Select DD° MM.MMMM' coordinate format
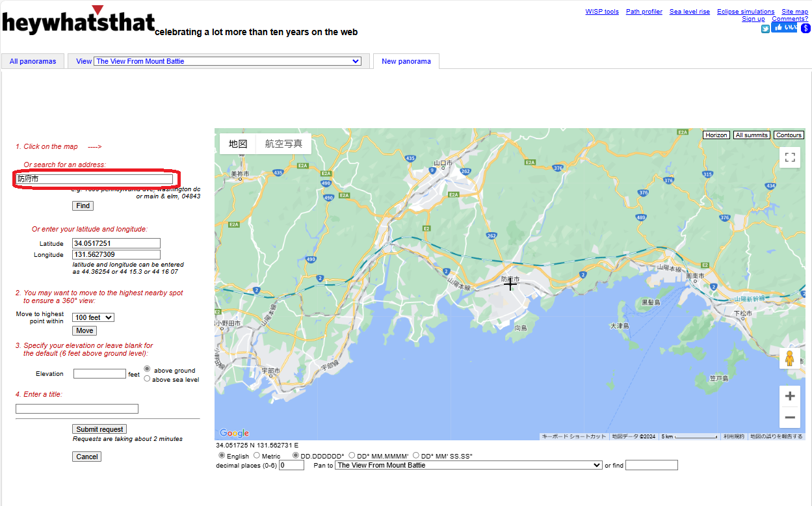Screen dimensions: 812x506 [352, 456]
